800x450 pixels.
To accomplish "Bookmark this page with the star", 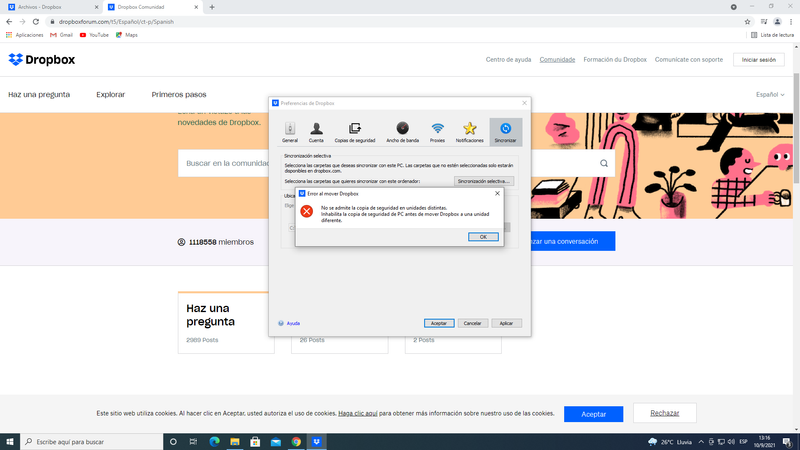I will click(x=747, y=22).
